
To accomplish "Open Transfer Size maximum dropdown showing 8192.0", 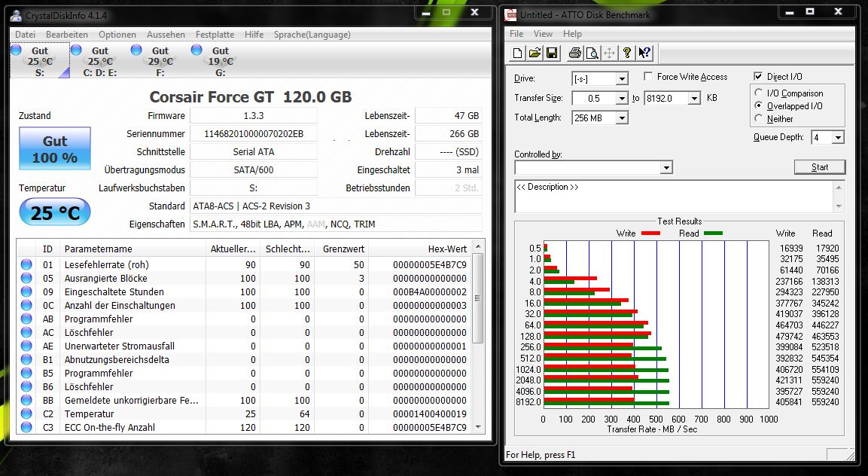I will point(694,99).
